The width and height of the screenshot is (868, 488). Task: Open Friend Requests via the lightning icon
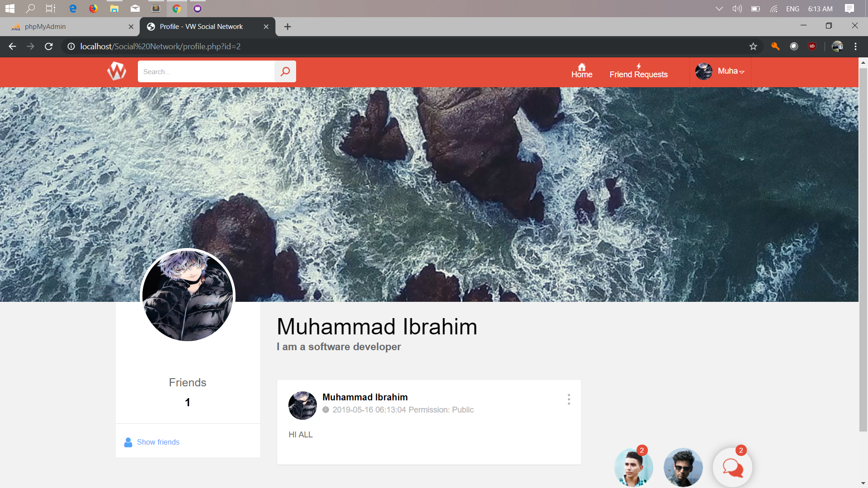click(x=638, y=66)
